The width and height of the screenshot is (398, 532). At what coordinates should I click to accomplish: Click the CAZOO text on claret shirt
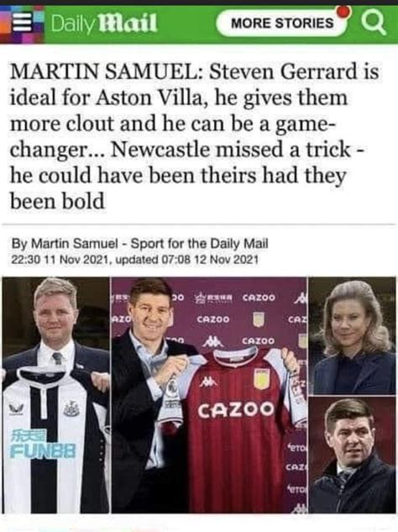[x=235, y=410]
